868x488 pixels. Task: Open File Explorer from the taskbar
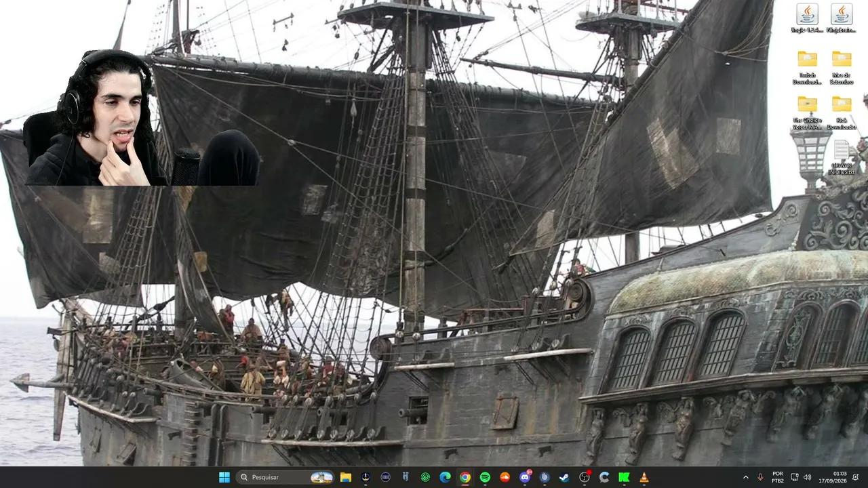coord(345,477)
